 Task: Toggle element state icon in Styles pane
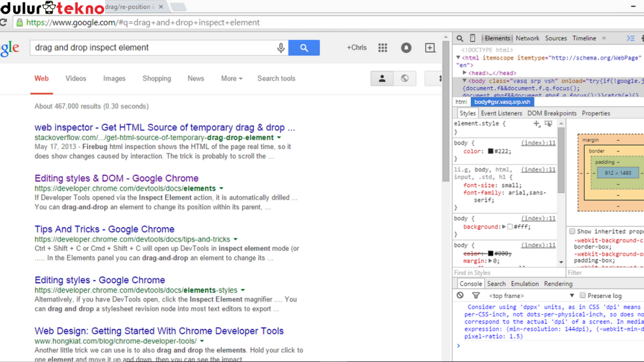548,123
